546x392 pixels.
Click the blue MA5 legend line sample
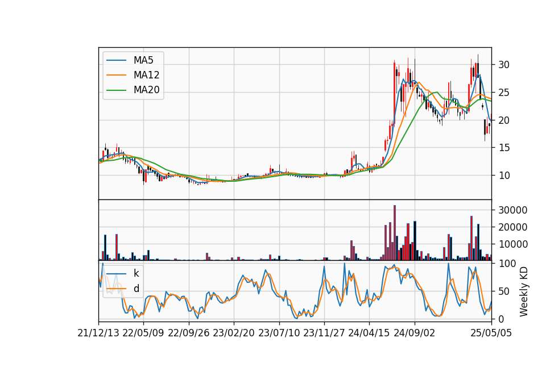coord(116,60)
